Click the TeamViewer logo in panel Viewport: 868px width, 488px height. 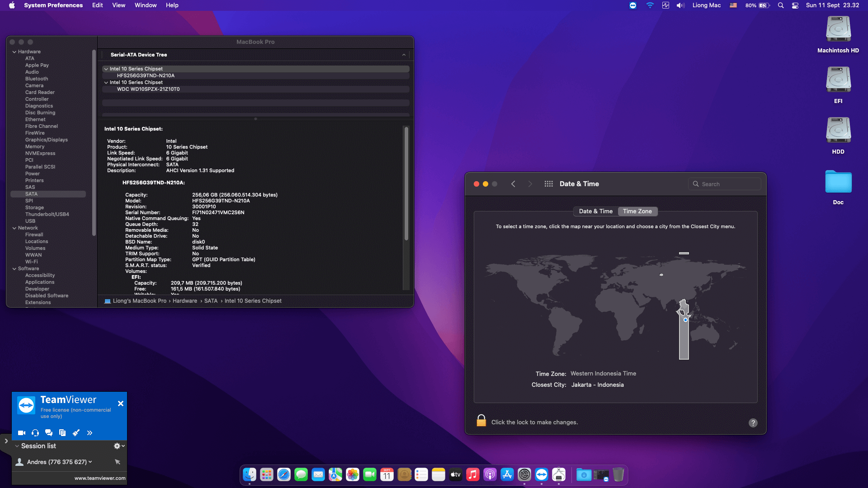26,405
